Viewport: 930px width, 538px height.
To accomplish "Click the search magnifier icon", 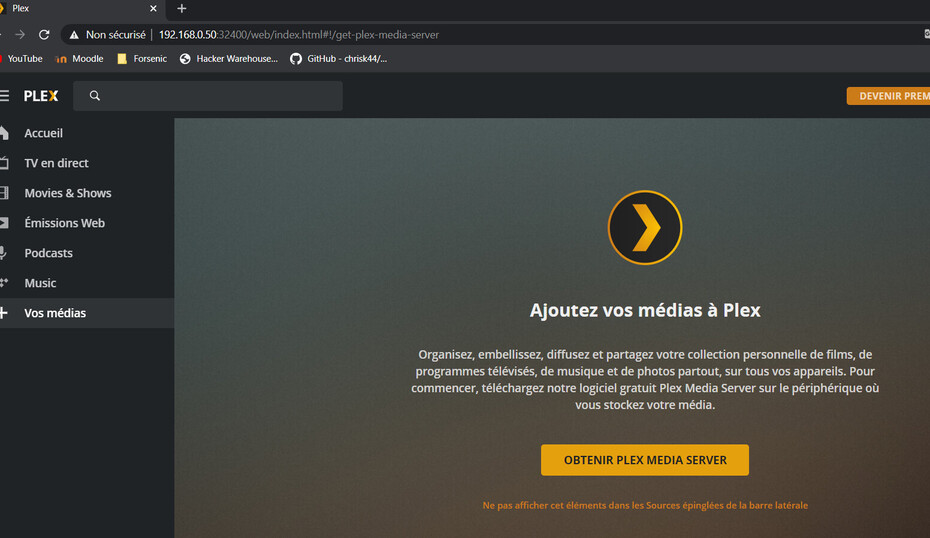I will tap(95, 95).
